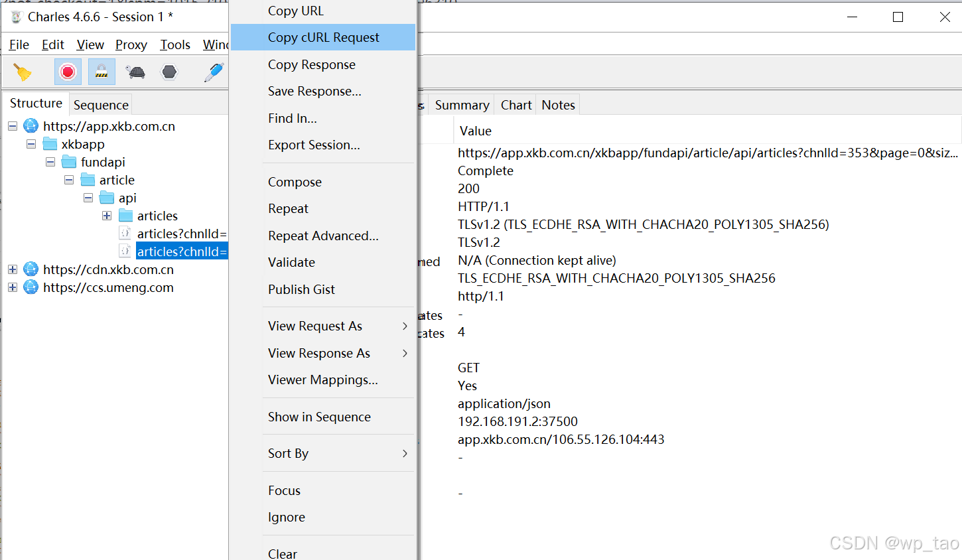
Task: Open Viewer Mappings... from context menu
Action: pos(323,380)
